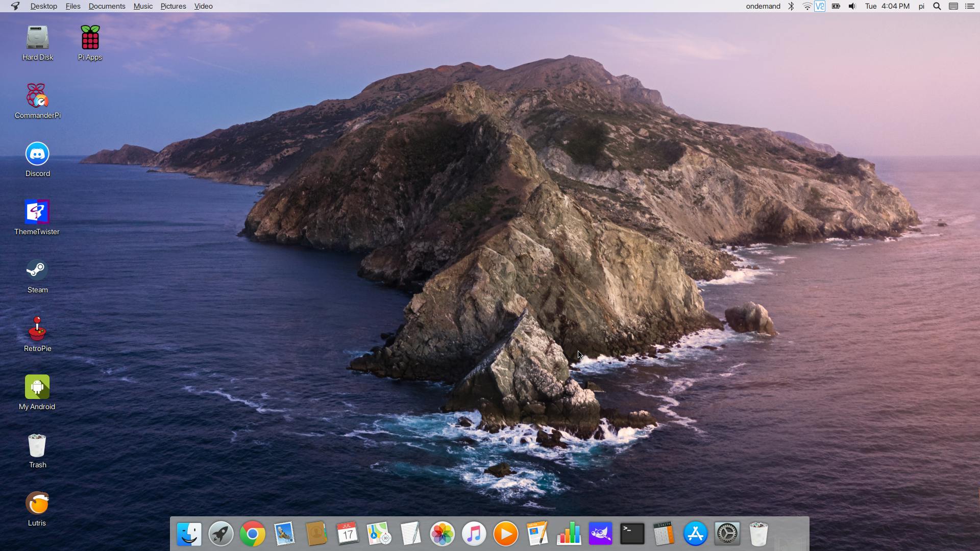Open the Photos app in dock
The image size is (980, 551).
pyautogui.click(x=442, y=534)
